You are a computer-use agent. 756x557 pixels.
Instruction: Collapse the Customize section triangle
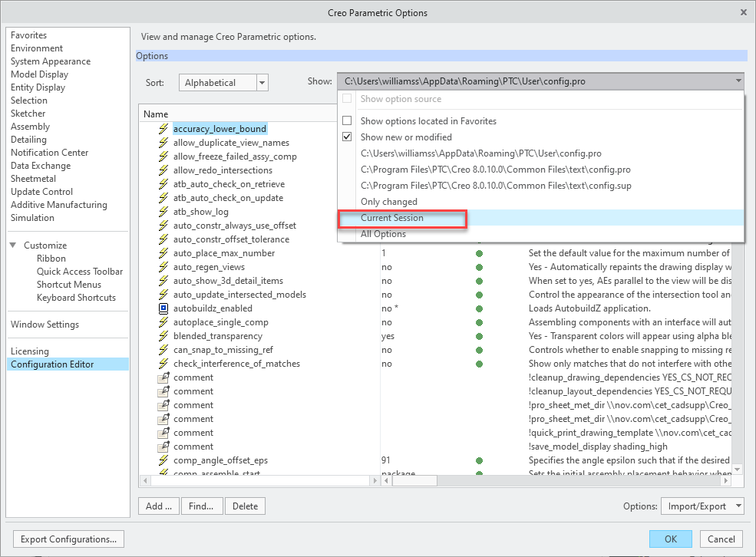(13, 246)
